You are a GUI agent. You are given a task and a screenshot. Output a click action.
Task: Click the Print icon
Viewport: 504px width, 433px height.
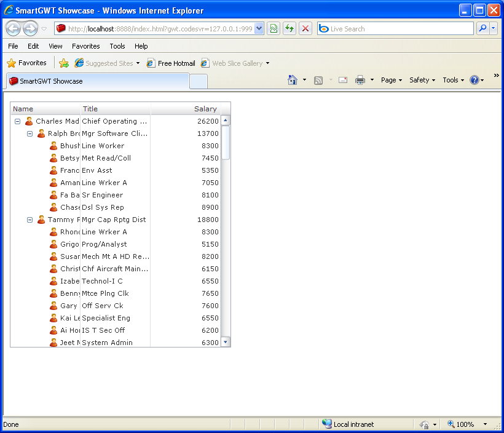point(360,80)
